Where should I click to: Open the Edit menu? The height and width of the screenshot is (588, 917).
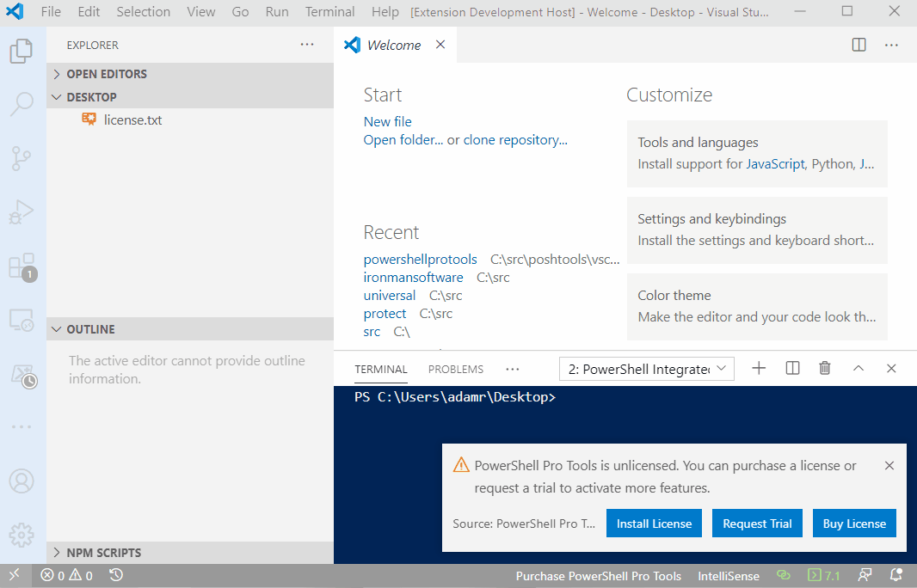coord(89,12)
